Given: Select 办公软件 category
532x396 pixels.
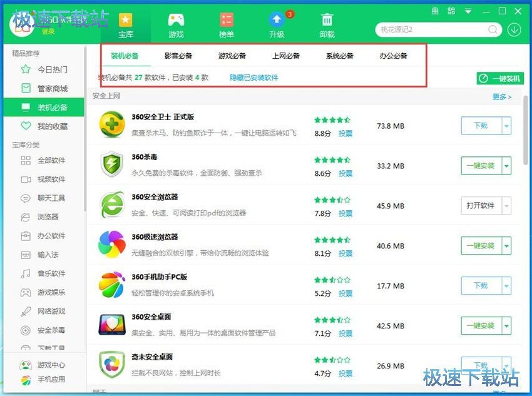Looking at the screenshot, I should click(x=43, y=236).
